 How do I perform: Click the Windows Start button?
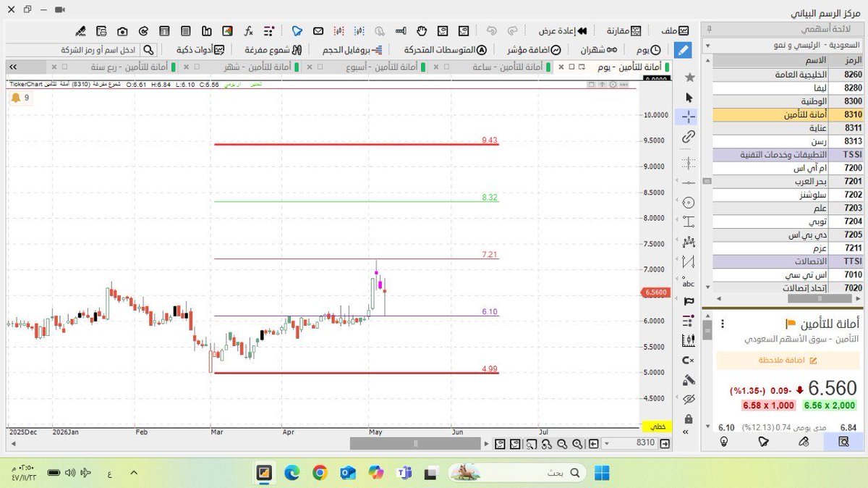[x=602, y=473]
